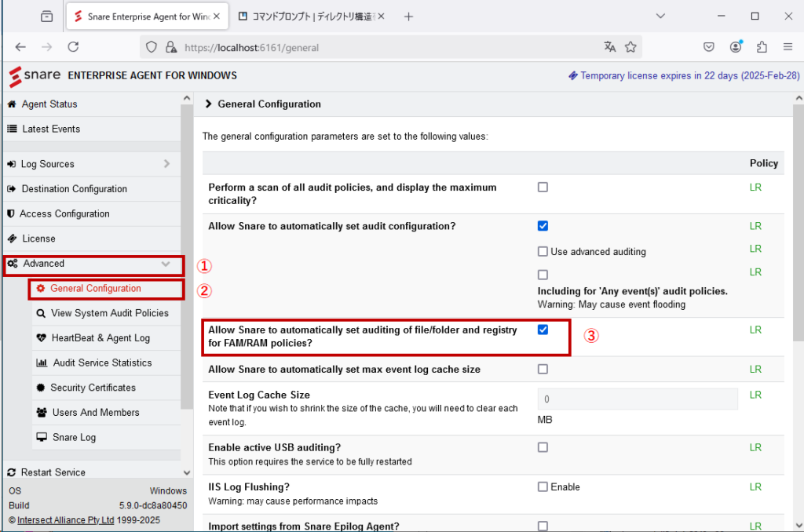Enable scan of all audit policies checkbox
This screenshot has height=532, width=804.
(543, 187)
